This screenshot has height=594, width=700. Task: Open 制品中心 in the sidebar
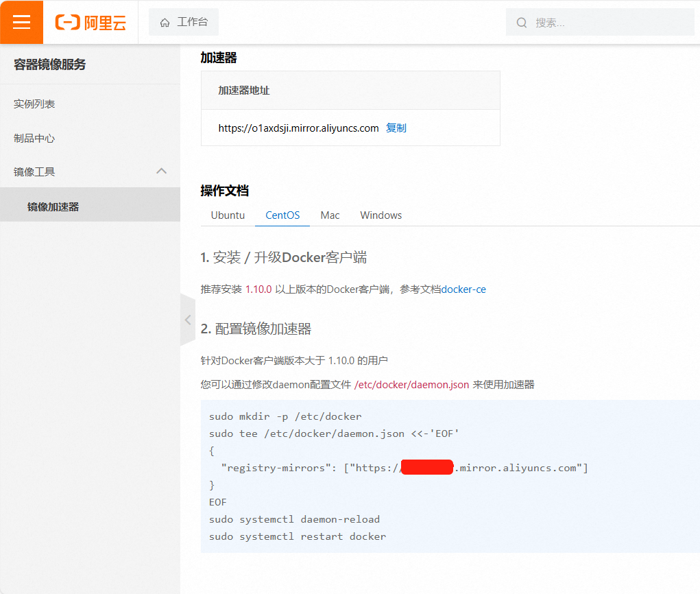[90, 139]
